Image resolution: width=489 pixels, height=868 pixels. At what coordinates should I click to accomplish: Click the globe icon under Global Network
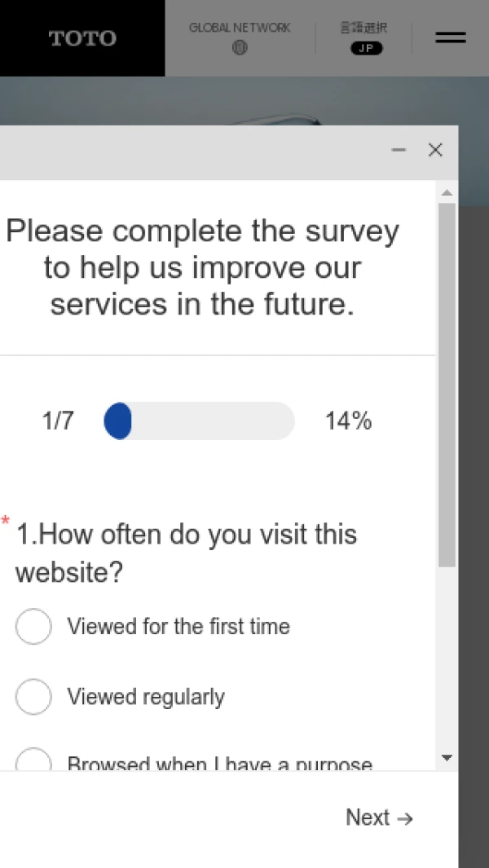[x=240, y=48]
